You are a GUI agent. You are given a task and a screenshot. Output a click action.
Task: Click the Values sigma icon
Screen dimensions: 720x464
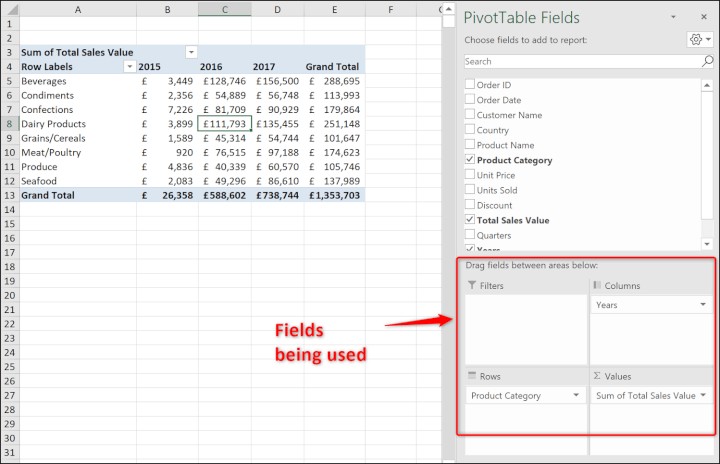[597, 375]
